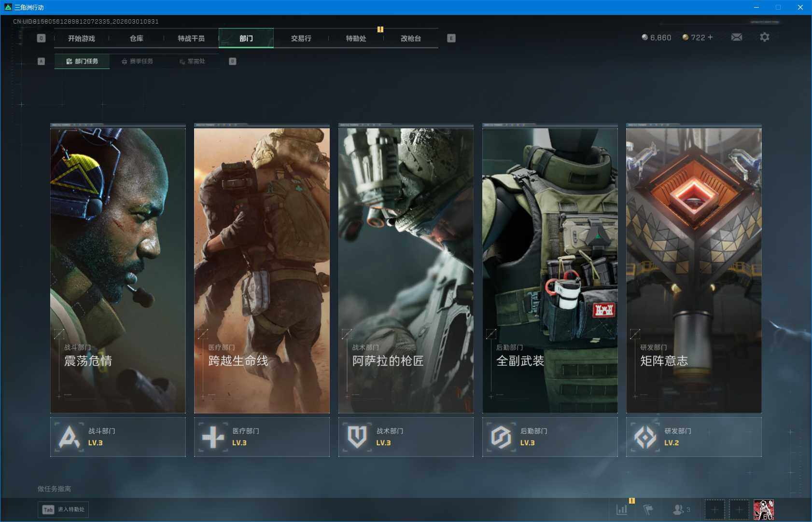The width and height of the screenshot is (812, 522).
Task: Click the flag icon in bottom bar
Action: click(x=648, y=509)
